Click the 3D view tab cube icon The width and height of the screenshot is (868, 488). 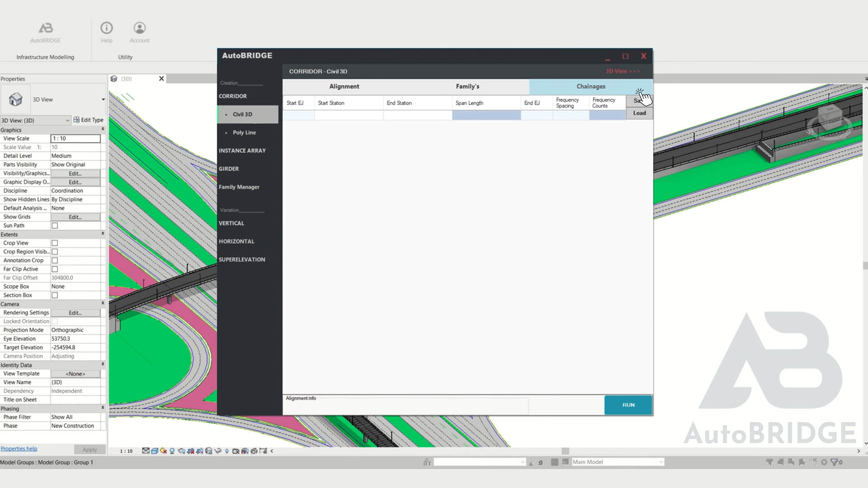(x=114, y=79)
